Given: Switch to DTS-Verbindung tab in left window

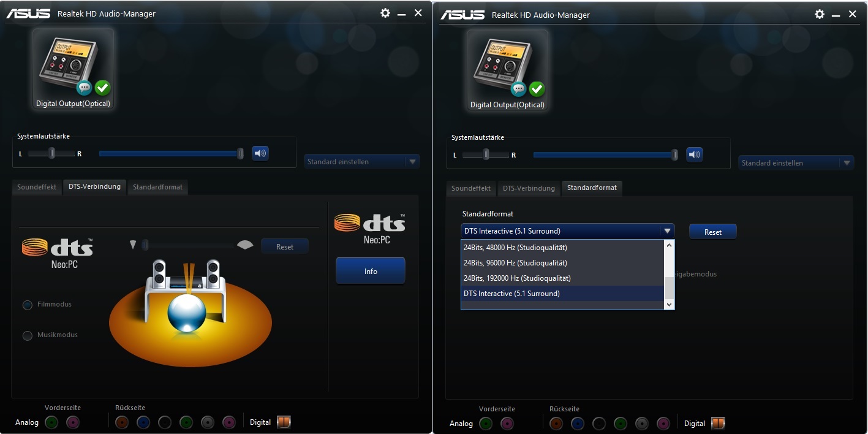Looking at the screenshot, I should click(94, 186).
